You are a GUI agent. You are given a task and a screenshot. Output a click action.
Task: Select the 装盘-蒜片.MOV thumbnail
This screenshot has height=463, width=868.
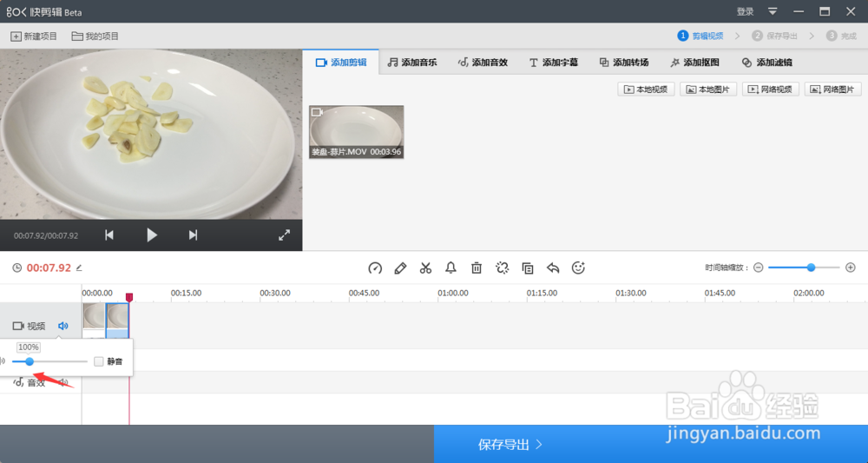tap(357, 132)
